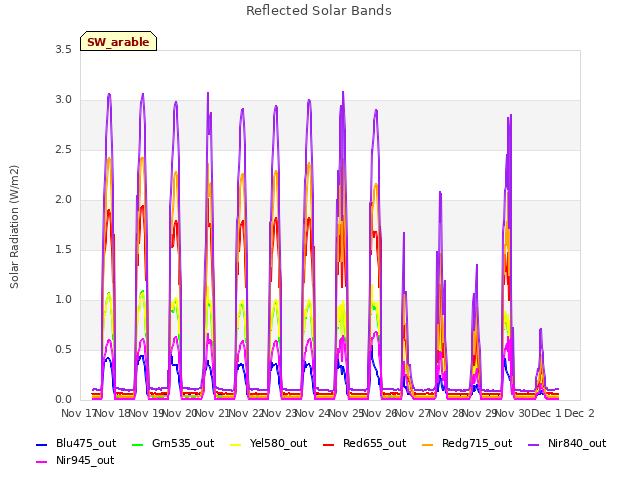
Task: Click the 2.0 y-axis tick label
Action: (64, 200)
